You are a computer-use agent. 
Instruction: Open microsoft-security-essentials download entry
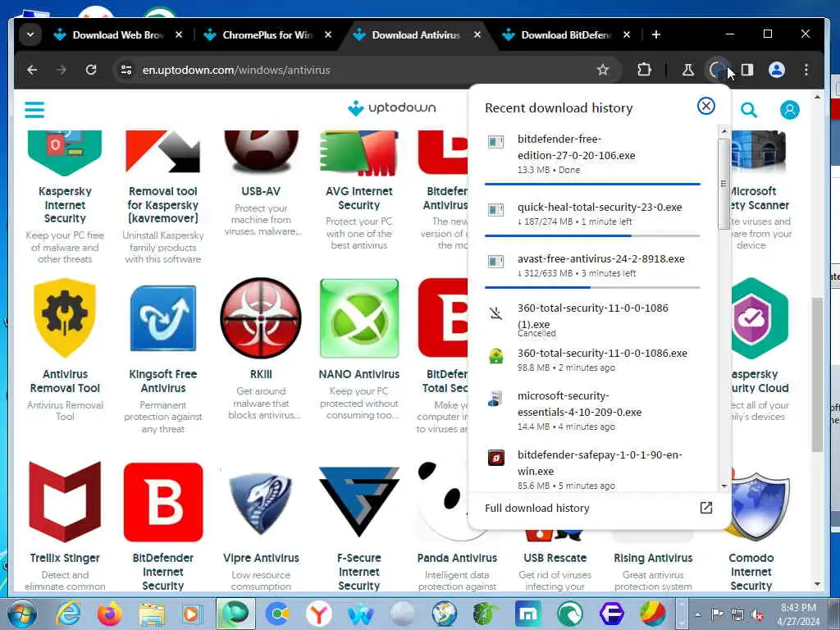pos(592,411)
